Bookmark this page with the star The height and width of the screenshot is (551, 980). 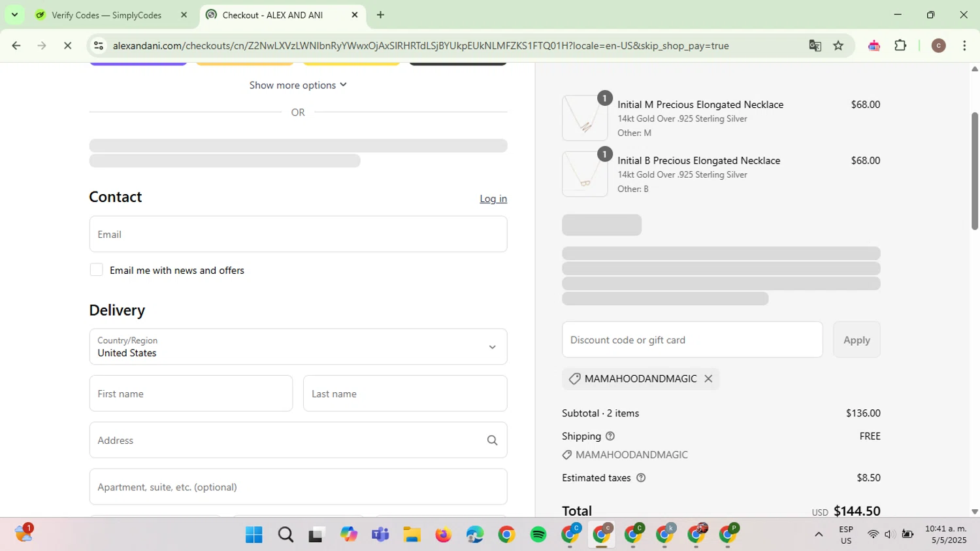[x=838, y=46]
